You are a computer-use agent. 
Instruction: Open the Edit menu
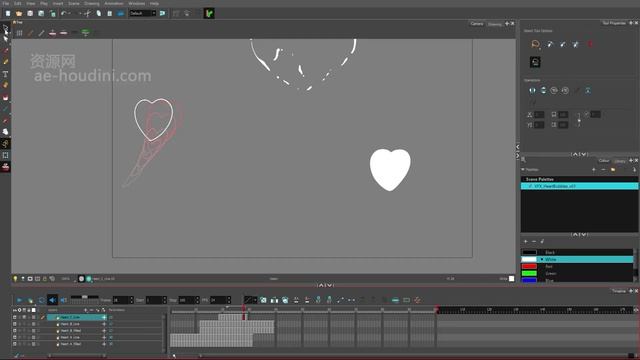point(18,3)
